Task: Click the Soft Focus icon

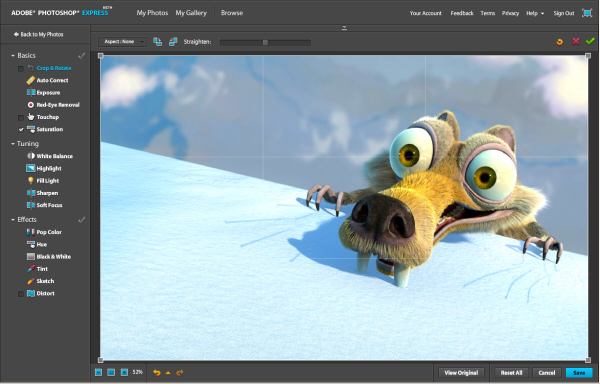Action: coord(31,205)
